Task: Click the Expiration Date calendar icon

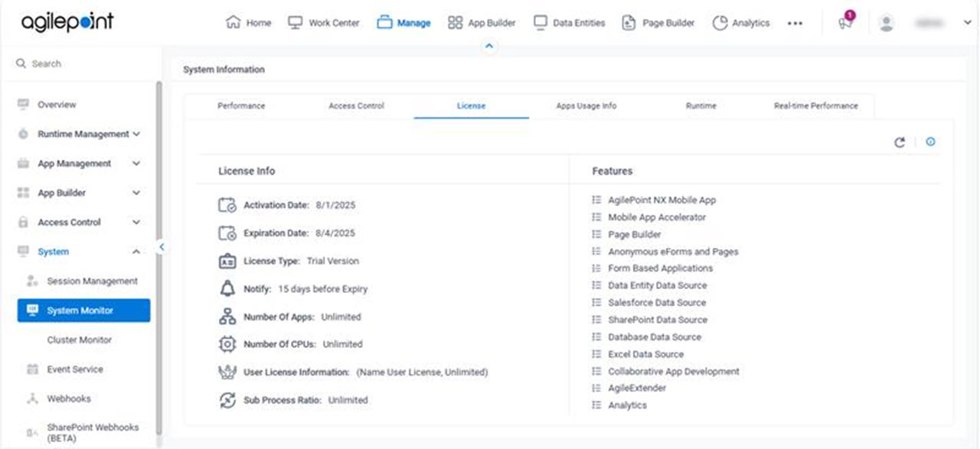Action: tap(227, 233)
